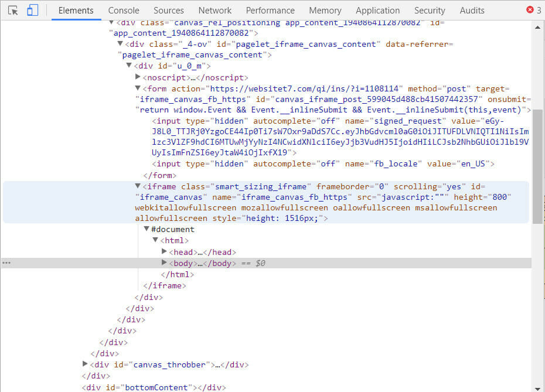Image resolution: width=545 pixels, height=392 pixels.
Task: Select the signed_request hidden input row
Action: click(340, 137)
